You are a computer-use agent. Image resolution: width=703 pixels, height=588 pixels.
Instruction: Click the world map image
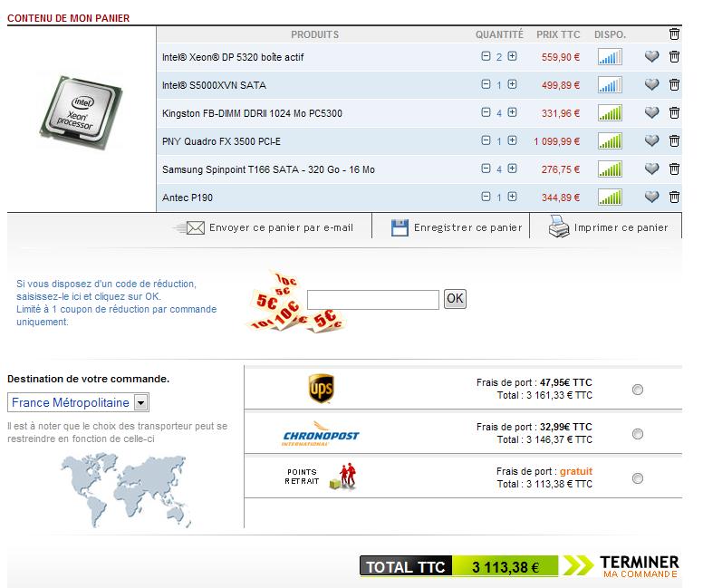126,490
